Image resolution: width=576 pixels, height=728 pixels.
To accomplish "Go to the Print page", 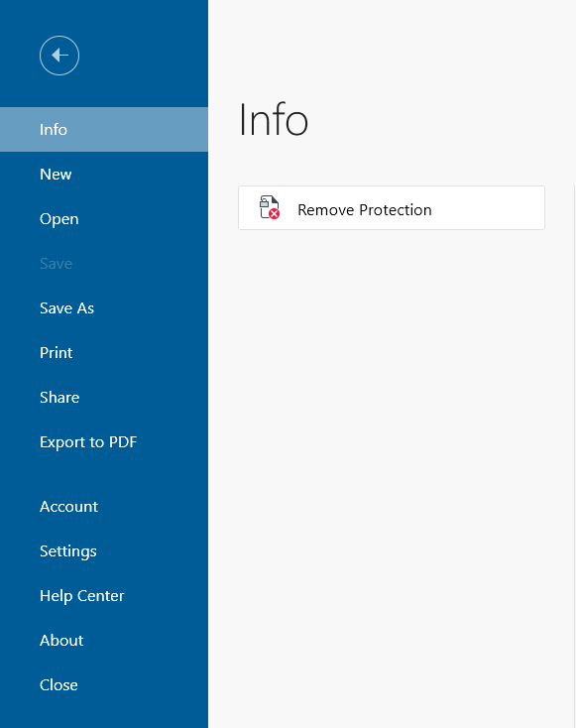I will click(104, 352).
